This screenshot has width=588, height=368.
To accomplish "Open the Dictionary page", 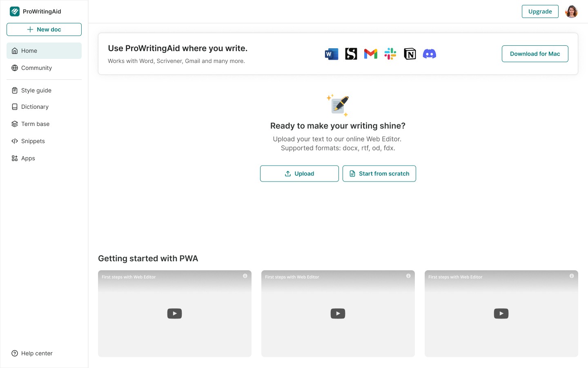I will tap(44, 107).
